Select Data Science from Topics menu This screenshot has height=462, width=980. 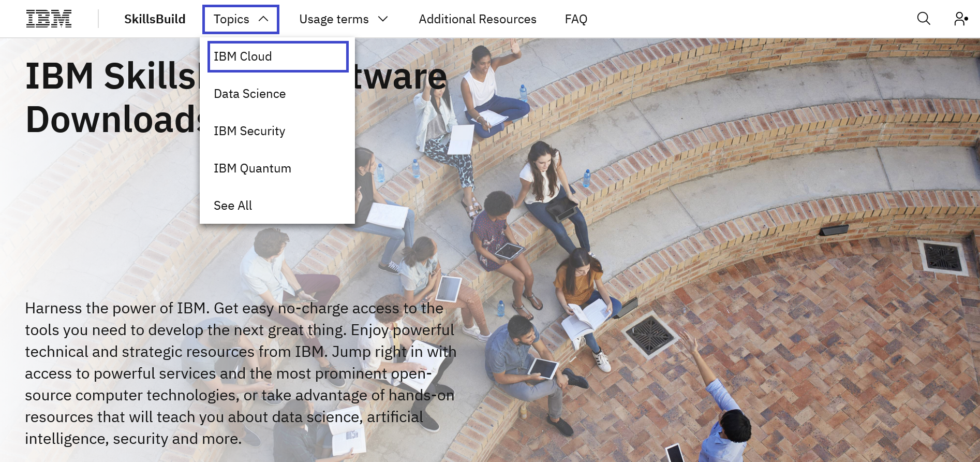tap(277, 94)
